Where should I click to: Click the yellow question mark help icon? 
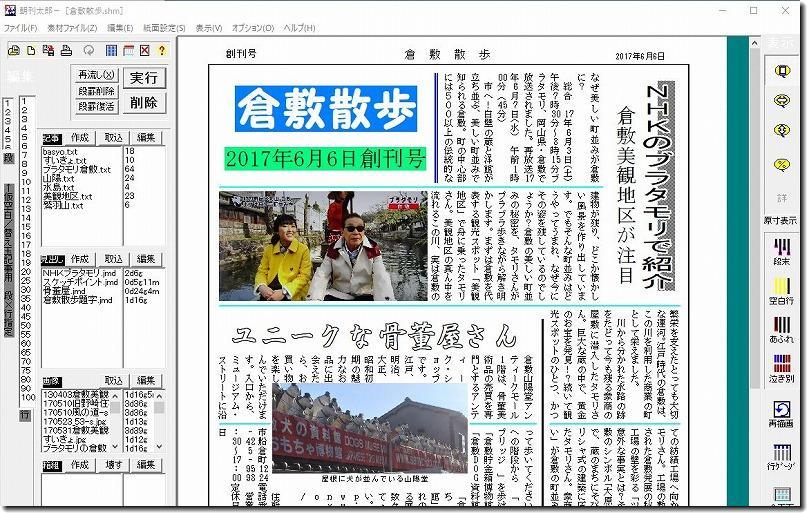162,50
